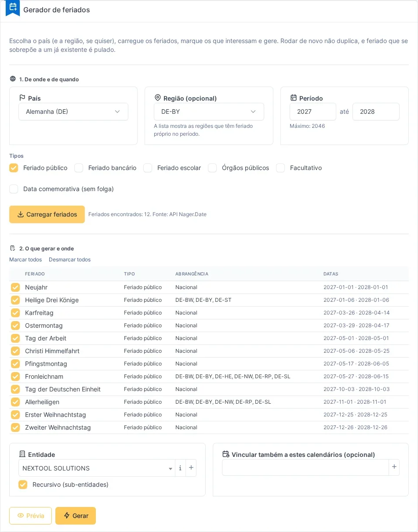Enable the Feriado bancário type
Viewport: 418px width, 532px height.
pyautogui.click(x=79, y=168)
